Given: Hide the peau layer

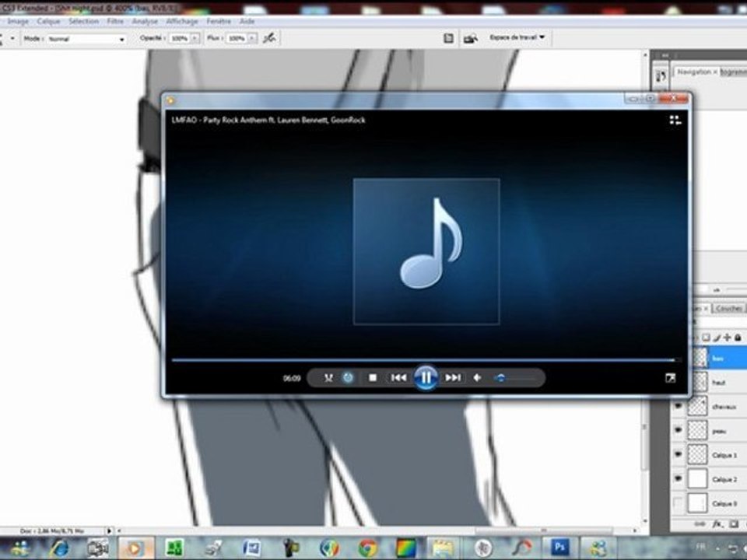Looking at the screenshot, I should (x=678, y=430).
